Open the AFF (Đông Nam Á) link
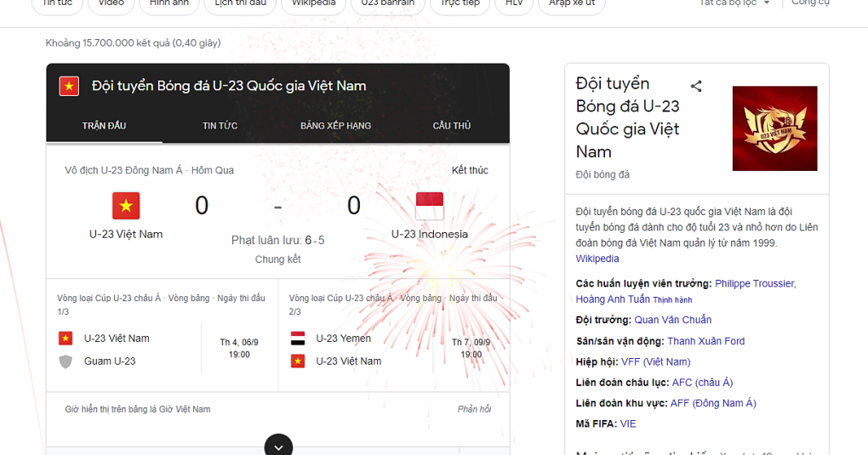The height and width of the screenshot is (455, 868). click(x=713, y=403)
